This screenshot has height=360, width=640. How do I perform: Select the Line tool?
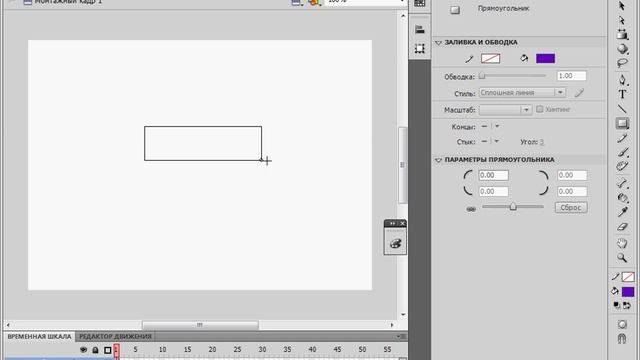(622, 109)
